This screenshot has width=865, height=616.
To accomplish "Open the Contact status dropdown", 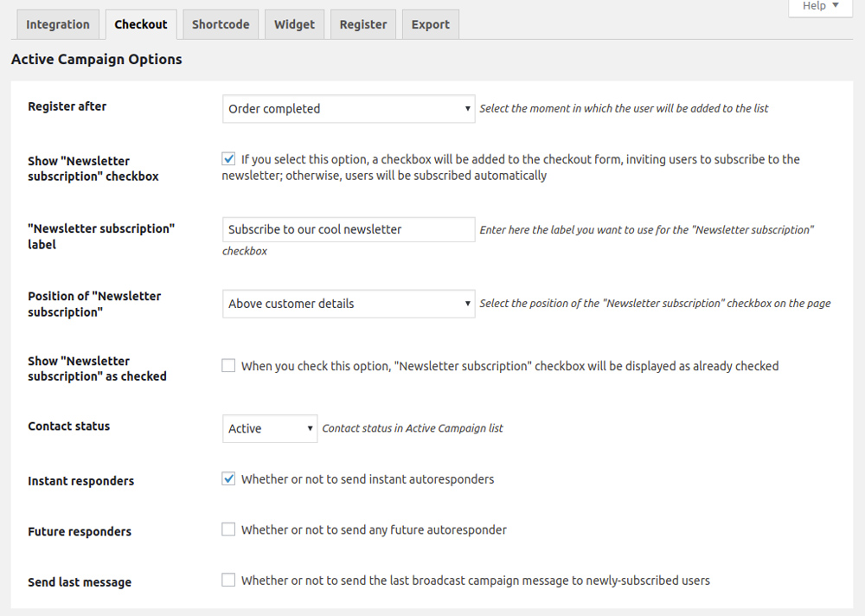I will pos(269,428).
